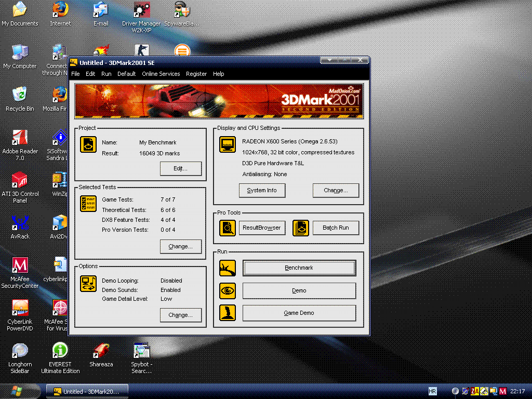Open the EVEREST Ultimate Edition desktop icon
Screen dimensions: 532x399
[x=60, y=351]
